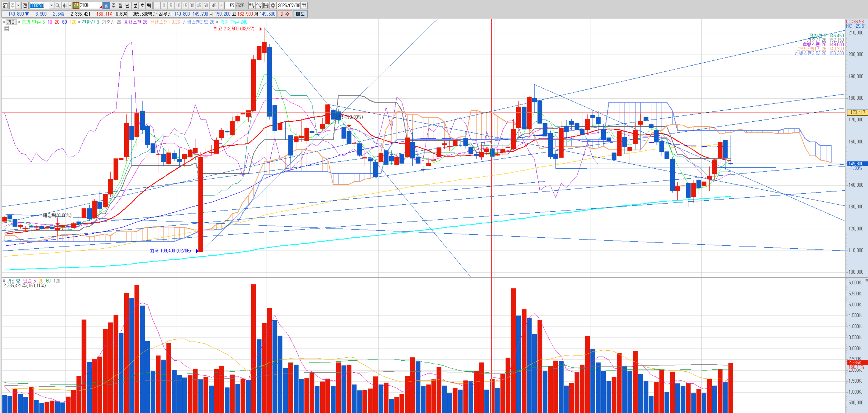Screen dimensions: 868x413
Task: Click the square marker before 종가 단순 5
Action: click(19, 22)
